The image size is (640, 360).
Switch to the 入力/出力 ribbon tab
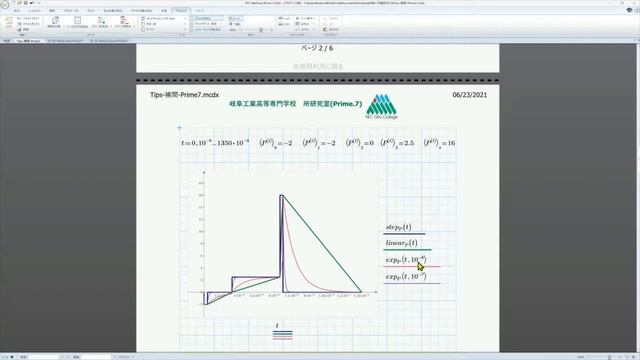click(x=35, y=11)
